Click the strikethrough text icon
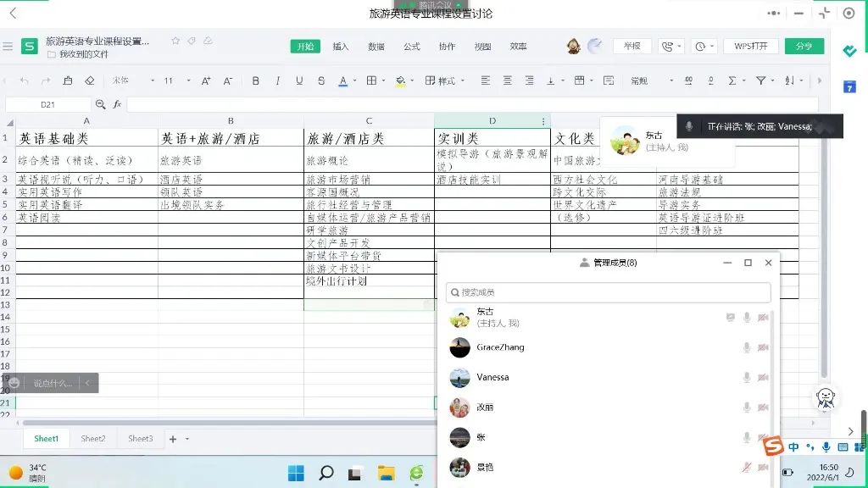This screenshot has height=488, width=868. (x=321, y=81)
